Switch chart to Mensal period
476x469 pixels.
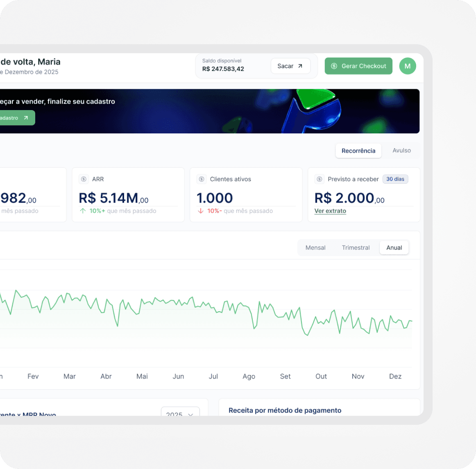[x=315, y=248]
